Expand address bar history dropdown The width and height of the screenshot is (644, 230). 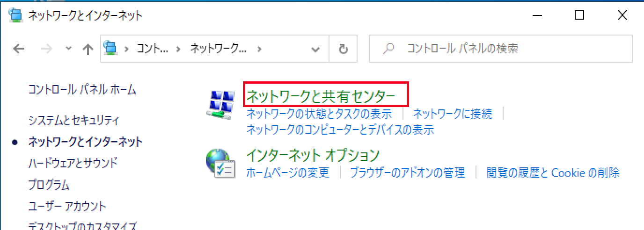[316, 49]
